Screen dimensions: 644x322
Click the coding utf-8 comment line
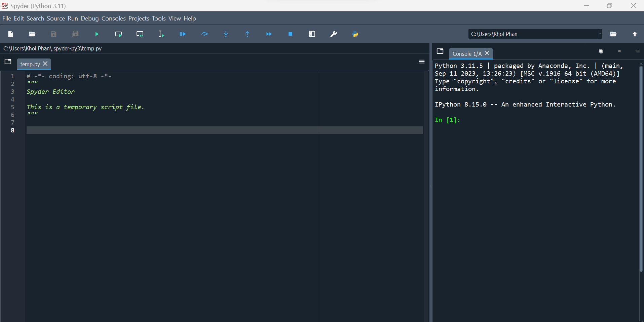point(69,76)
